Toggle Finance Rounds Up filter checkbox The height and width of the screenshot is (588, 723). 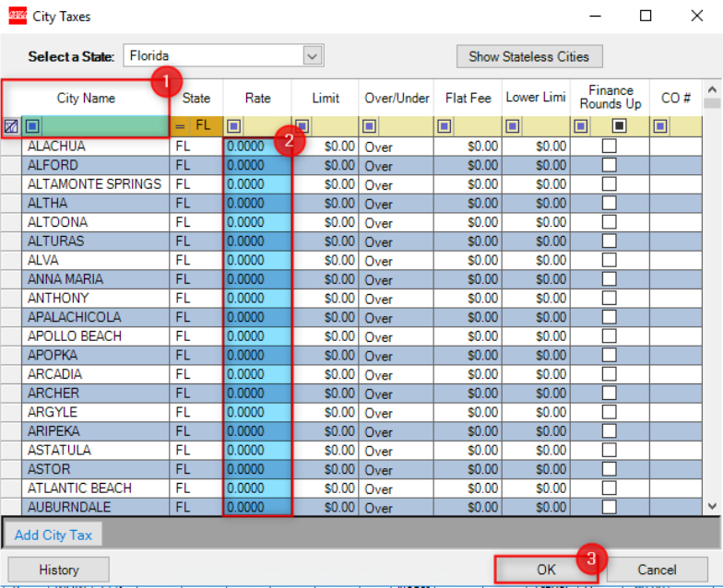620,125
